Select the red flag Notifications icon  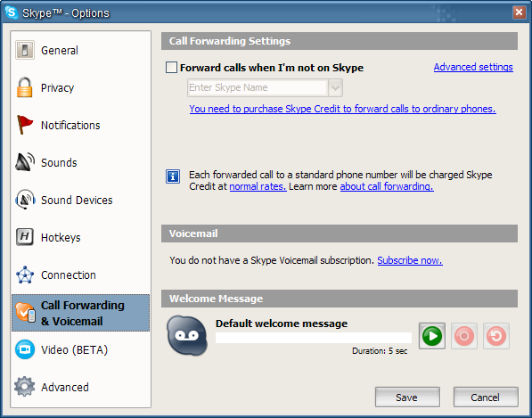[x=24, y=125]
